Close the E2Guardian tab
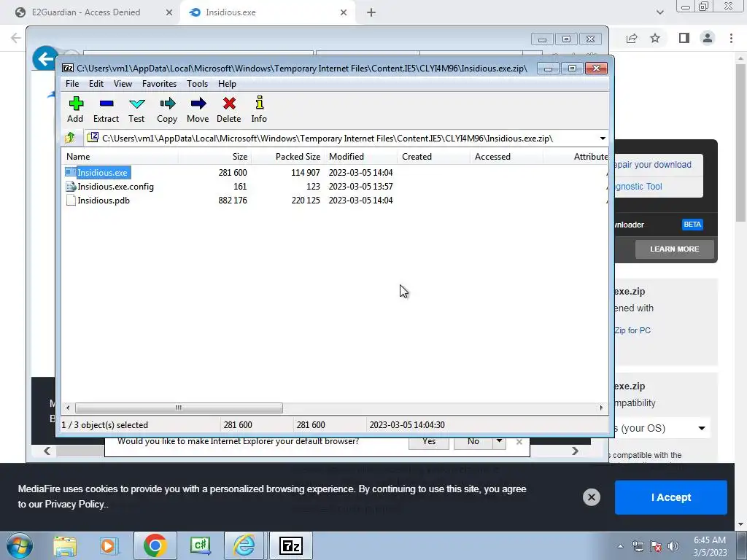747x560 pixels. pos(169,12)
